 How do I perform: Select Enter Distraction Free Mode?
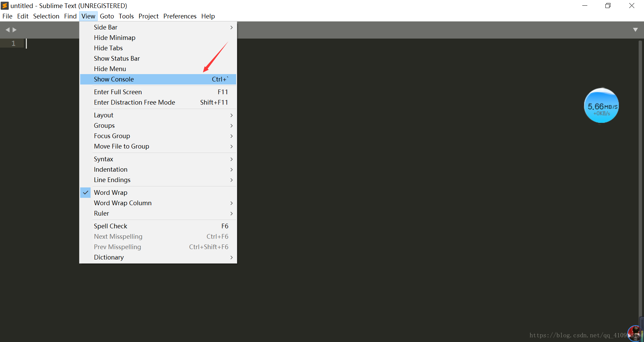click(158, 102)
